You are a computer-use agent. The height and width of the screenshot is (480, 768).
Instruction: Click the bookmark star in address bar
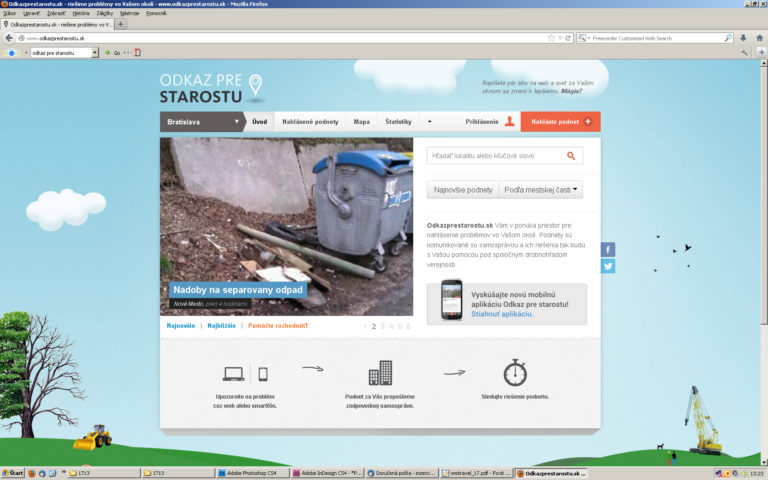(551, 38)
